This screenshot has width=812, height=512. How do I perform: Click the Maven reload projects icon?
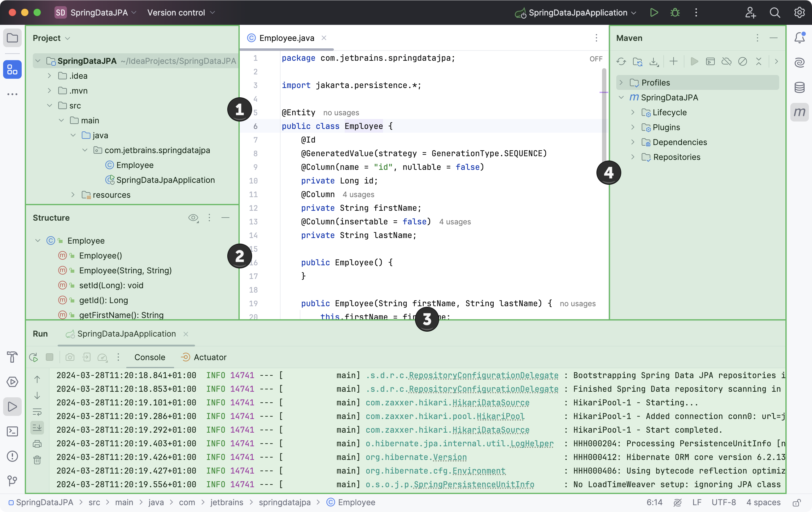click(x=621, y=61)
